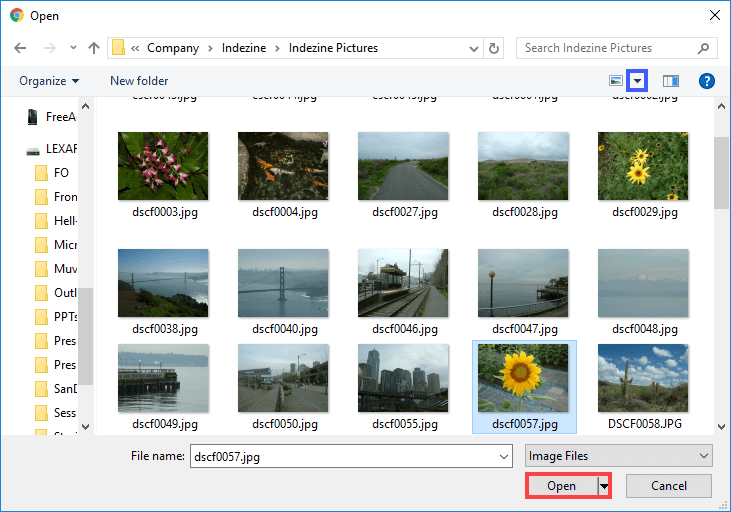Click the dscf0055.jpg file name label
Screen dimensions: 731x512
click(405, 424)
